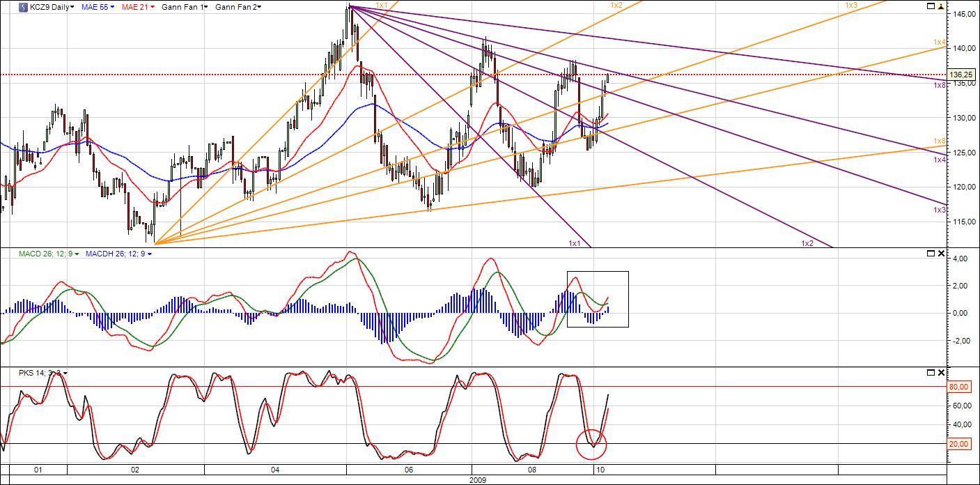Click the 0,00 MACD axis value
The image size is (980, 485).
960,313
